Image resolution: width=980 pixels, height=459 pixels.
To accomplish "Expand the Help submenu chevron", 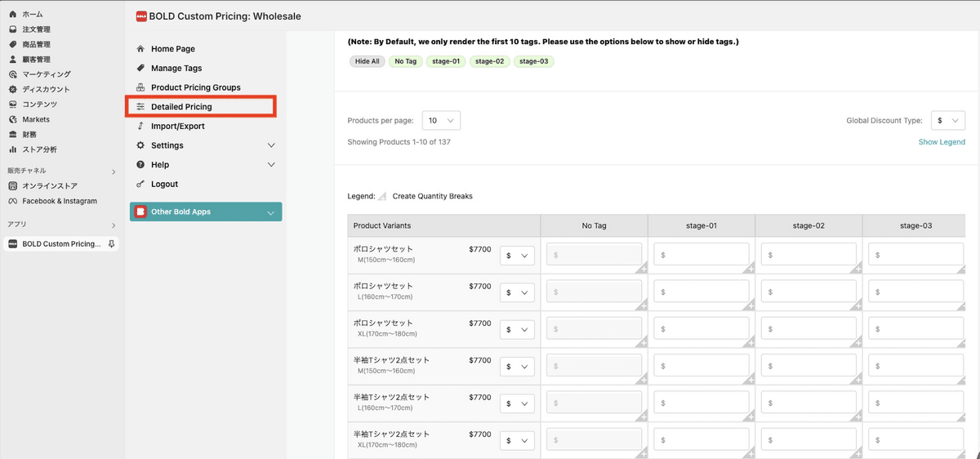I will (272, 165).
